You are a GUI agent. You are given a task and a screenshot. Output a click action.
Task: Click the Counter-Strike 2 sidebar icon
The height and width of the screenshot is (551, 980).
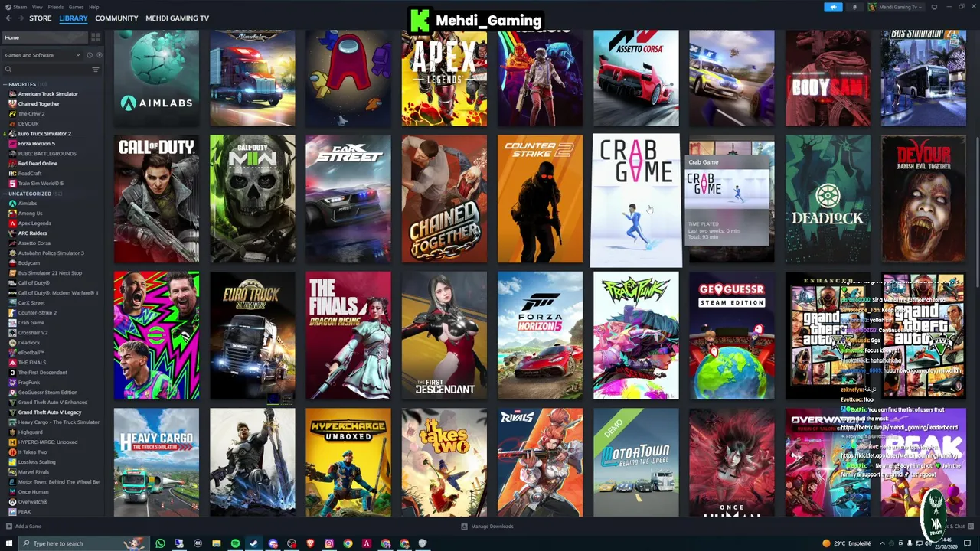click(x=12, y=313)
